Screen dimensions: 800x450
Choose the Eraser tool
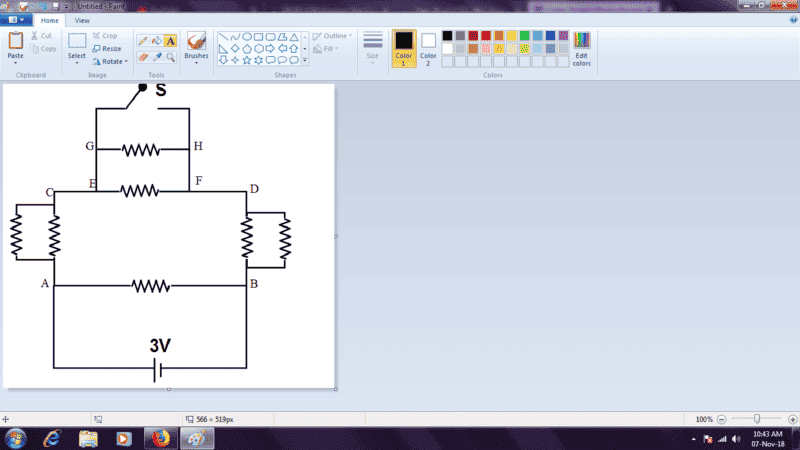coord(142,56)
